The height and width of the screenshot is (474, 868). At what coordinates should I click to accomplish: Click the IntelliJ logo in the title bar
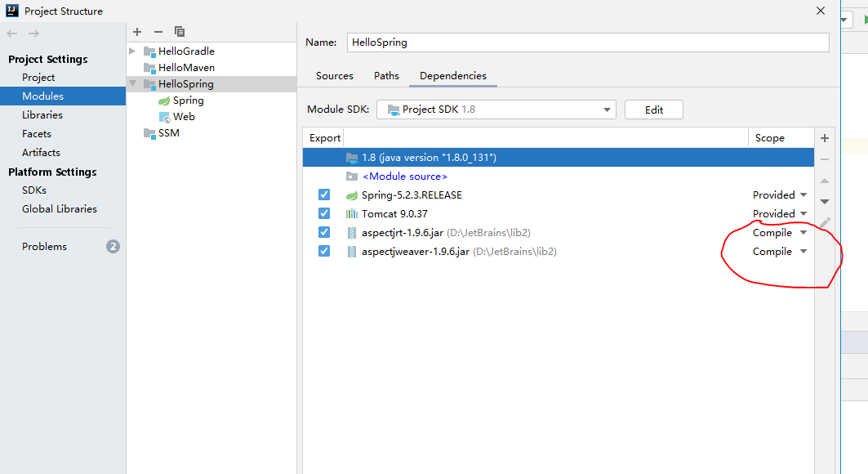point(11,11)
